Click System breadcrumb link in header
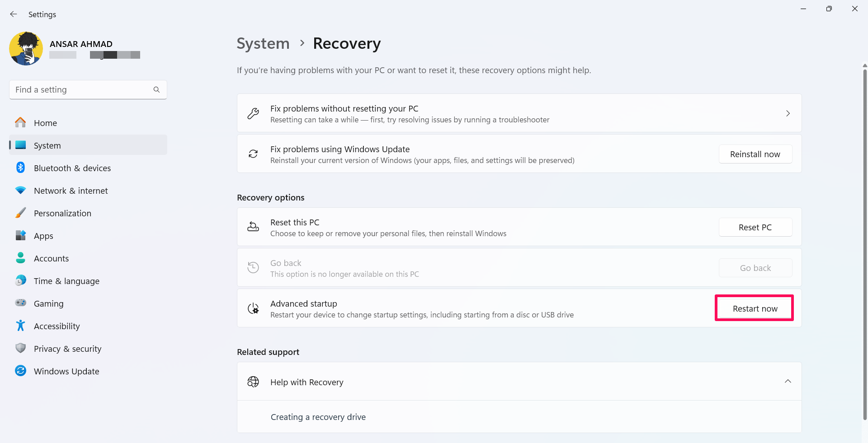 263,43
